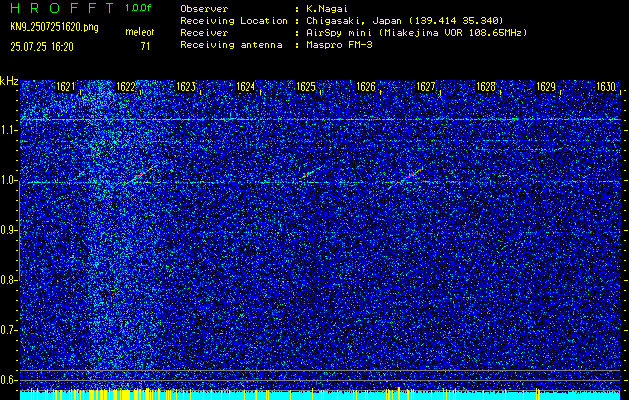Click time marker 1626
Viewport: 629px width, 400px height.
click(366, 87)
